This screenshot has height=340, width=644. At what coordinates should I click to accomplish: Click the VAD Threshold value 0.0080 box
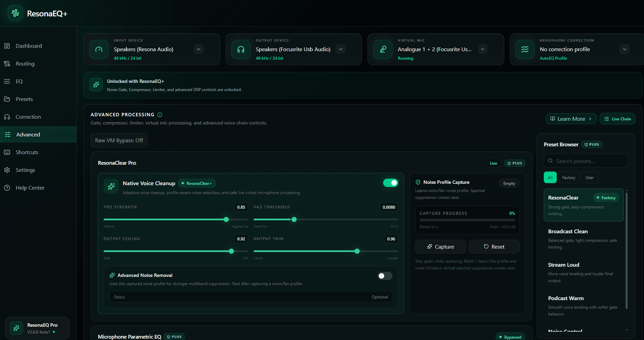pos(389,207)
